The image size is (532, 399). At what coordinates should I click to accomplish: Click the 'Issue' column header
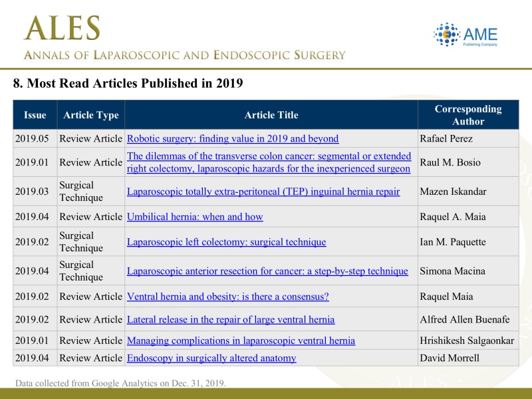[35, 115]
